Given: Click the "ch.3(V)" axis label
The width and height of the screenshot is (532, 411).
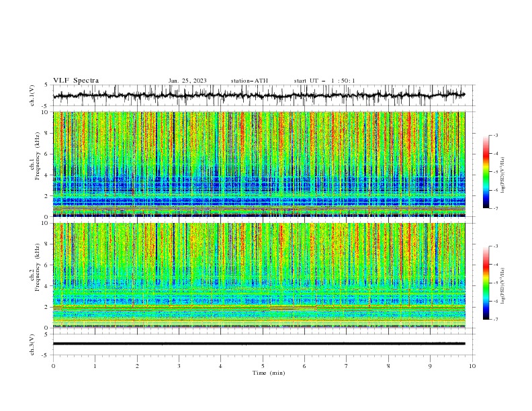Looking at the screenshot, I should coord(32,345).
